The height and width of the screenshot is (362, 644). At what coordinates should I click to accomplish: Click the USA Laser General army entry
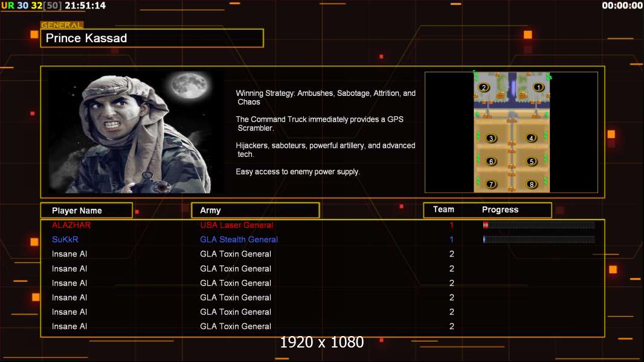click(x=237, y=225)
